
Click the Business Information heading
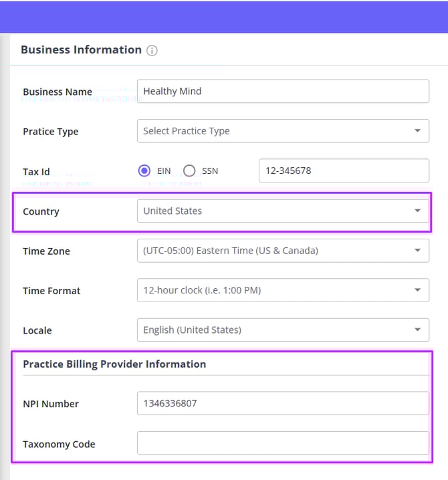tap(81, 49)
